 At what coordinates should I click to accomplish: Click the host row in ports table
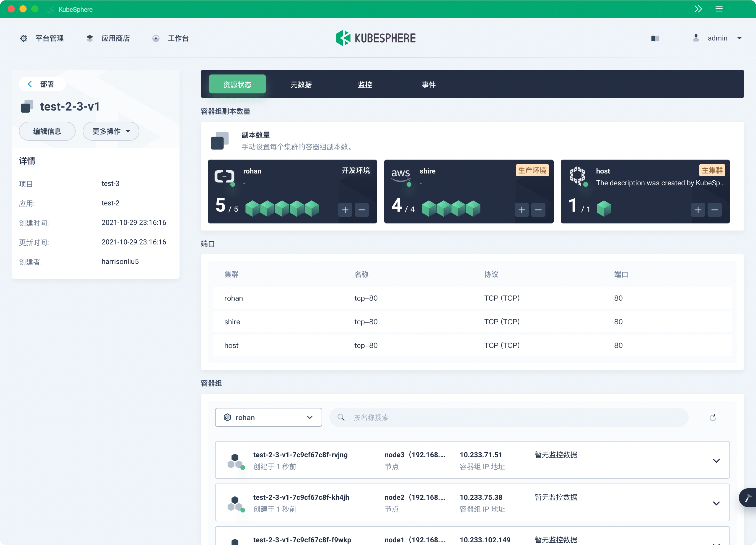tap(472, 346)
